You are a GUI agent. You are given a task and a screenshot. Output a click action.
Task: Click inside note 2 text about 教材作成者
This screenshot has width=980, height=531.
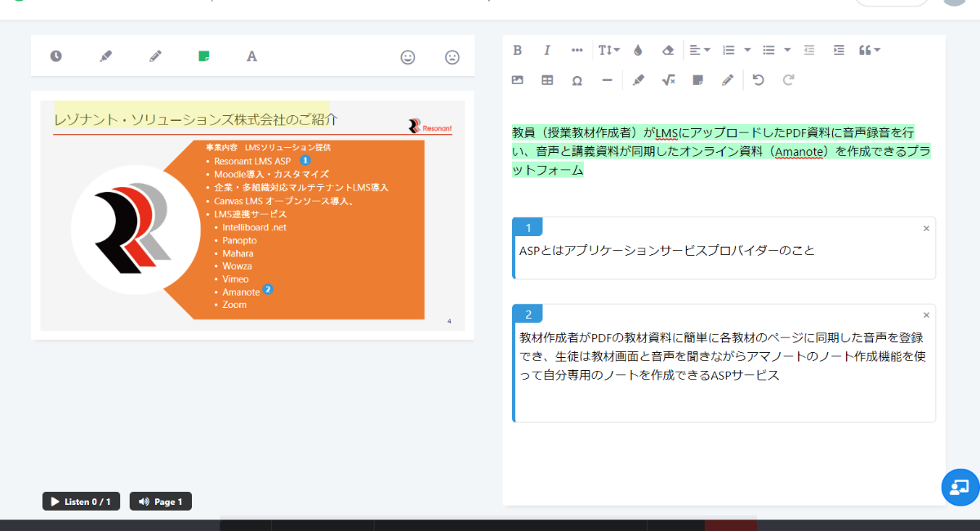pyautogui.click(x=722, y=356)
